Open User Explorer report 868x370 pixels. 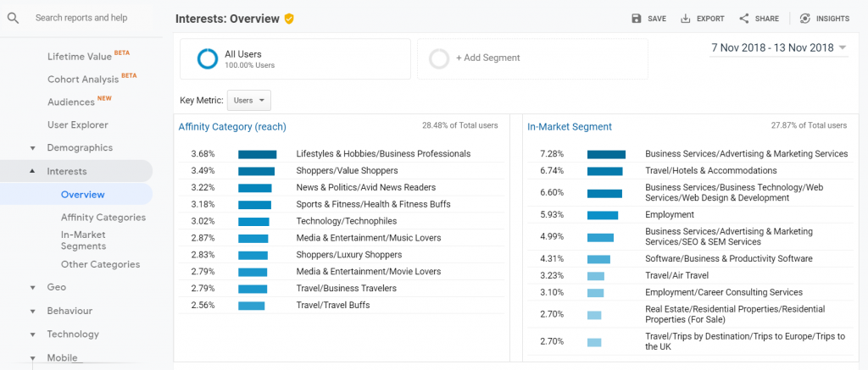tap(77, 125)
